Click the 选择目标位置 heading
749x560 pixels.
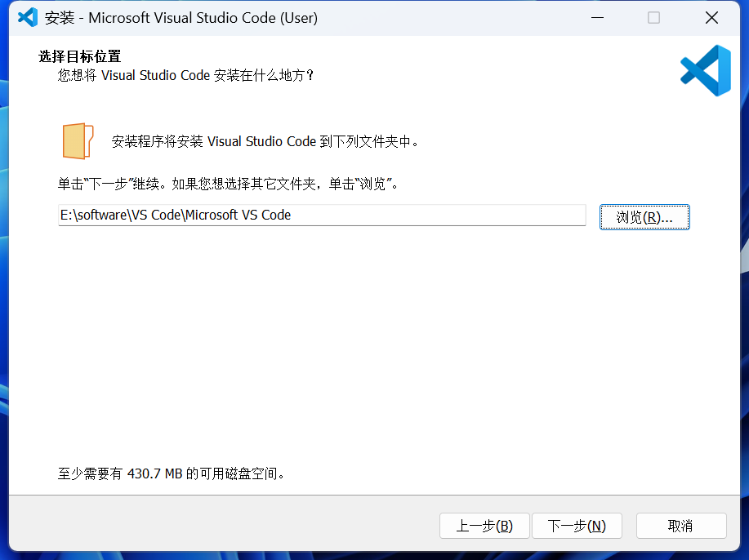pyautogui.click(x=80, y=56)
